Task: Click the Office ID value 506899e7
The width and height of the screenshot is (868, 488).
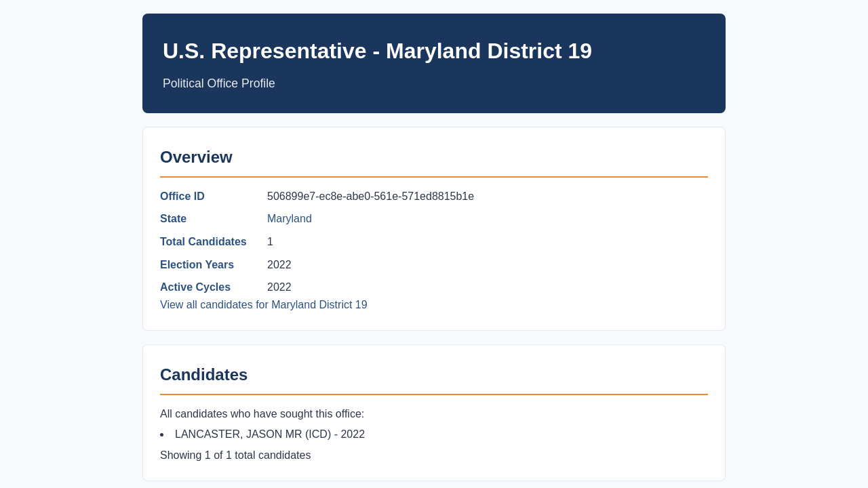Action: [x=370, y=197]
